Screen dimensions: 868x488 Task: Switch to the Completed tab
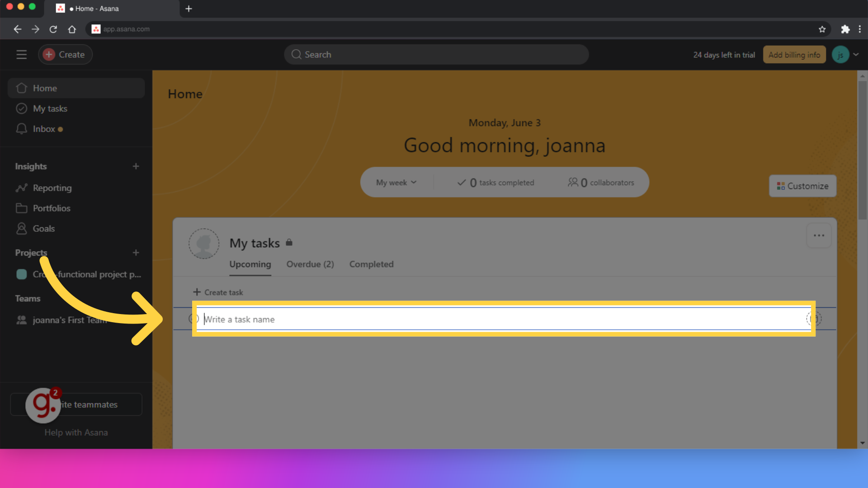coord(371,264)
